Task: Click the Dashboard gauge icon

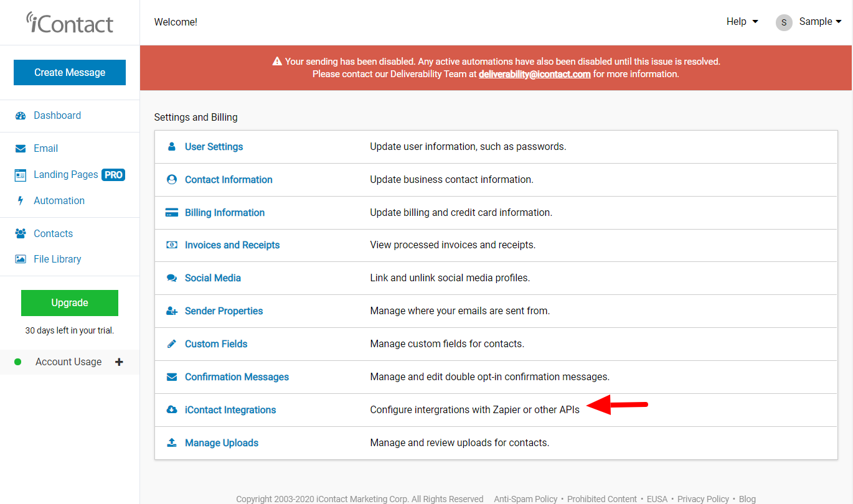Action: (x=21, y=116)
